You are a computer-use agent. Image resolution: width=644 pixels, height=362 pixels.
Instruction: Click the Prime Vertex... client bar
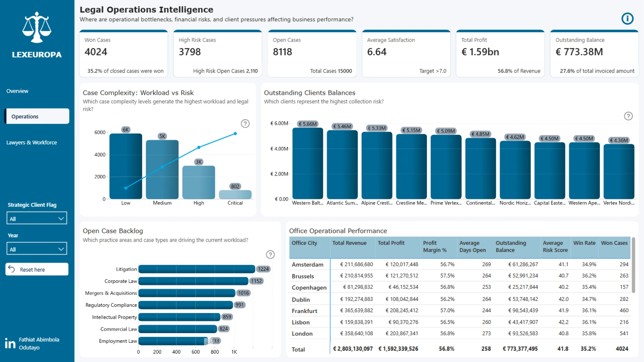click(x=446, y=167)
